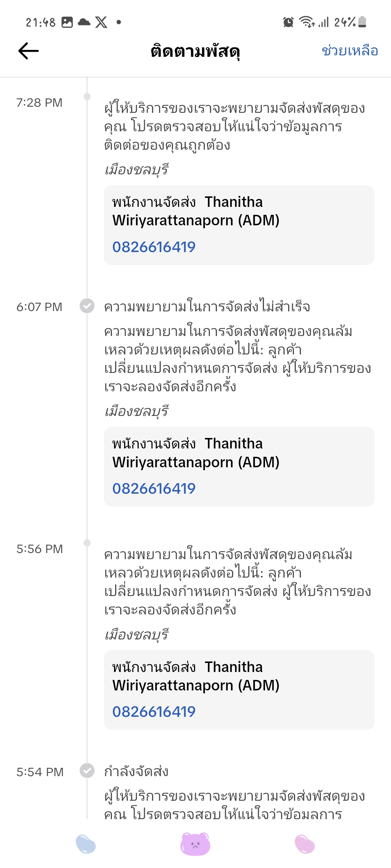Image resolution: width=391 pixels, height=868 pixels.
Task: Tap the cloud notification icon in status bar
Action: point(84,22)
